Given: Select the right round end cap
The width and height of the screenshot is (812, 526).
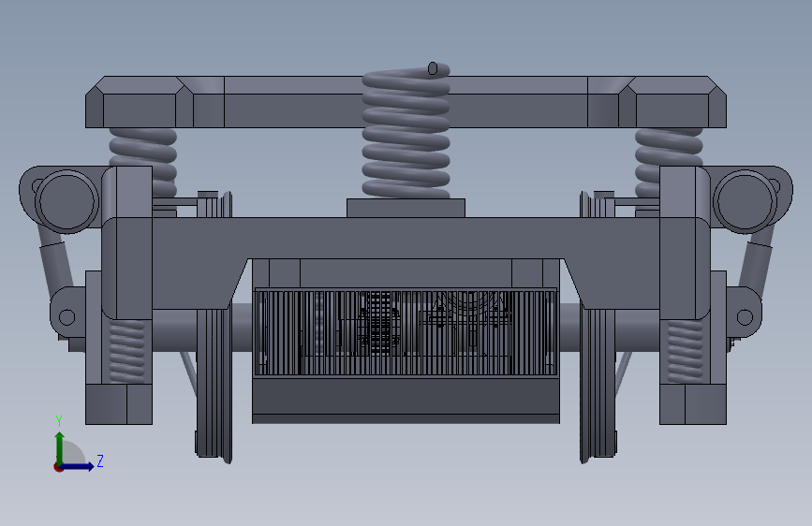Looking at the screenshot, I should point(746,200).
